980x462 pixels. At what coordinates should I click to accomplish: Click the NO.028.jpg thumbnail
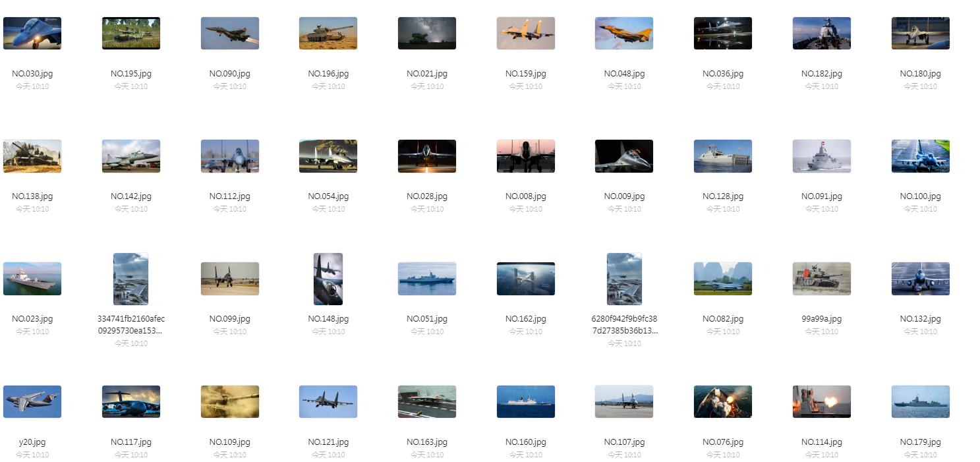pyautogui.click(x=427, y=156)
